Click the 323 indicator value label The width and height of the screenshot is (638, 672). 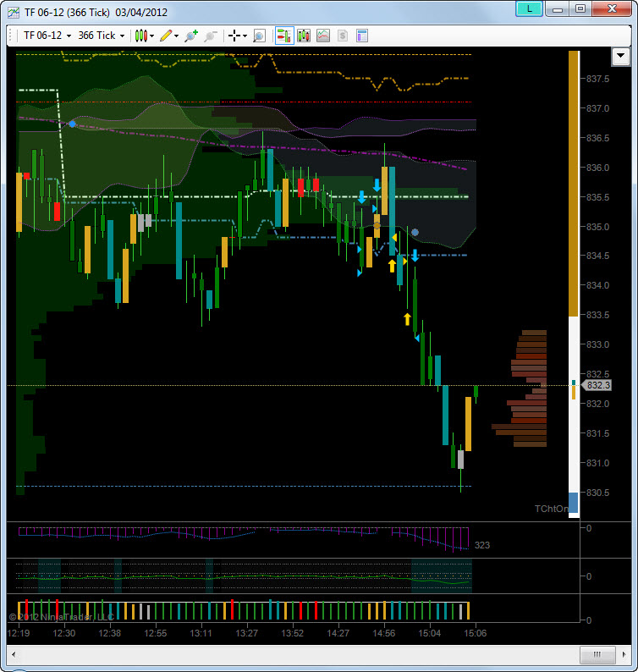482,545
